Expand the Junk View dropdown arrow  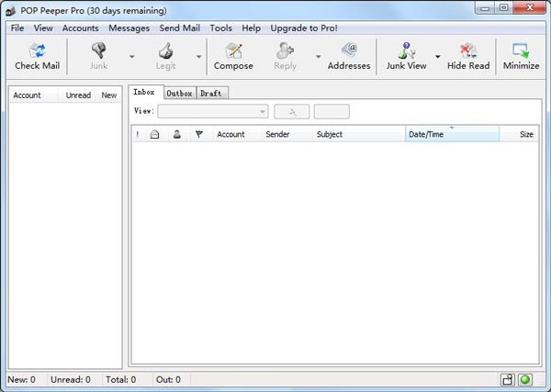click(438, 57)
